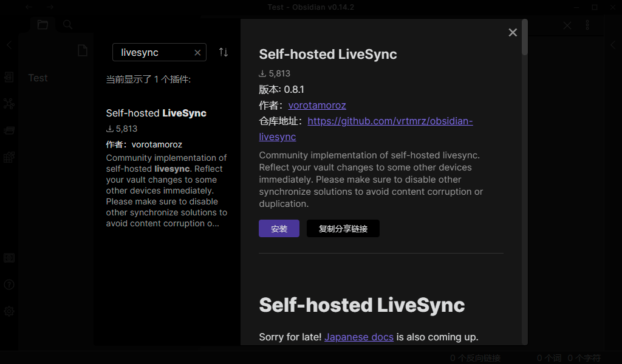Viewport: 622px width, 364px height.
Task: Click the large Self-hosted LiveSync readme heading
Action: click(x=362, y=305)
